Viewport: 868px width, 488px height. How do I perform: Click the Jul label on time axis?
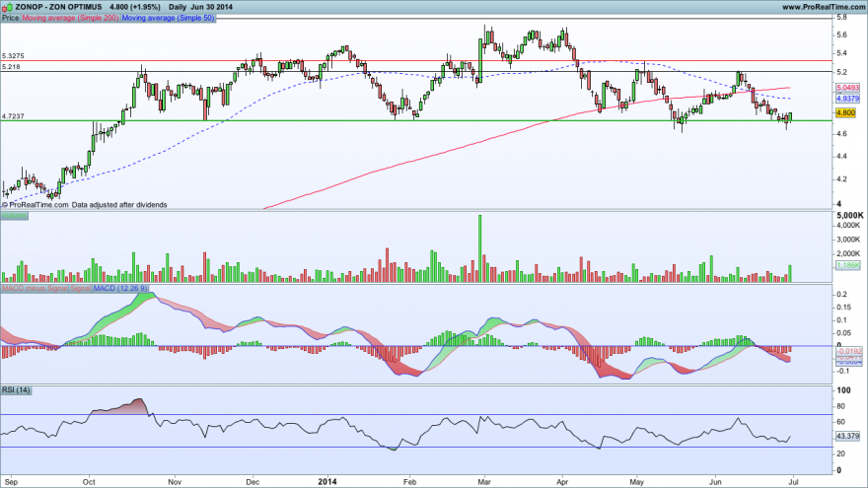click(x=792, y=482)
